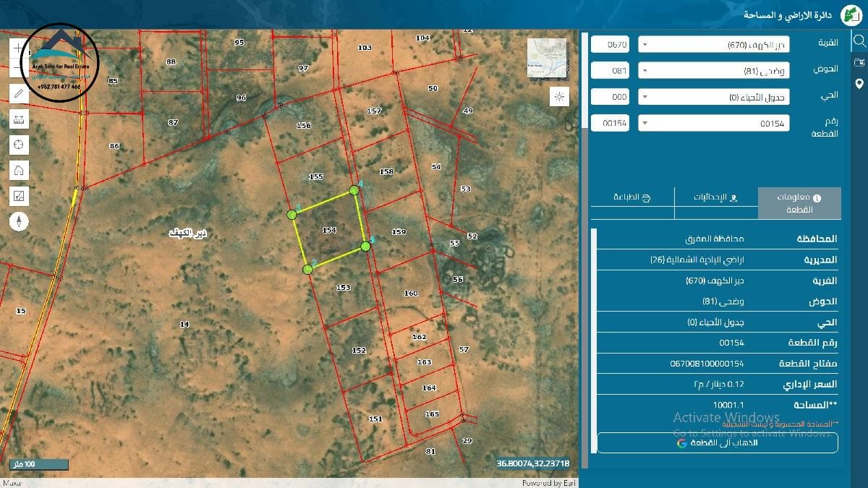Open the ruler measurement tool
The width and height of the screenshot is (868, 488).
click(x=19, y=119)
